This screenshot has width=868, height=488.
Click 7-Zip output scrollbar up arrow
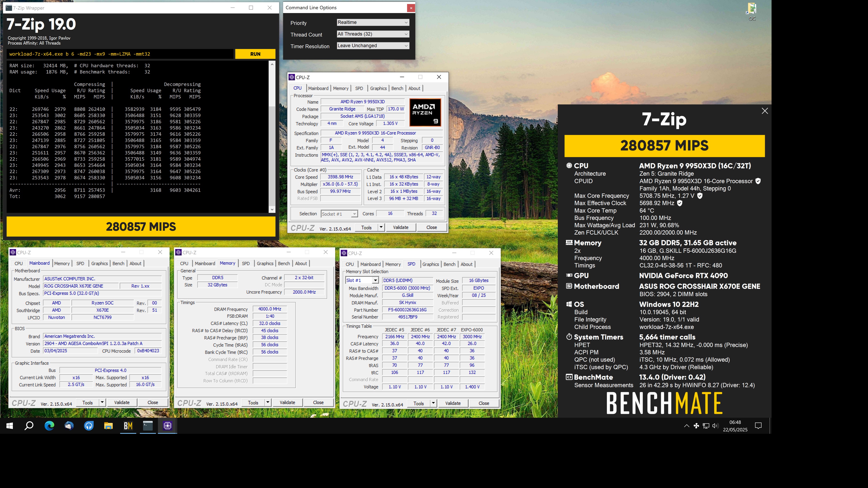tap(272, 64)
